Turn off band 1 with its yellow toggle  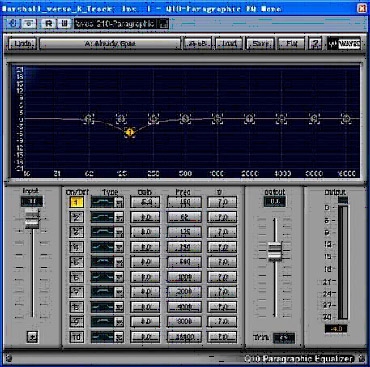click(x=77, y=202)
